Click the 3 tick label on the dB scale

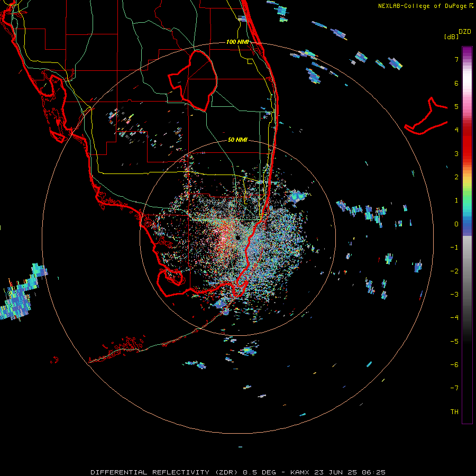(x=456, y=153)
